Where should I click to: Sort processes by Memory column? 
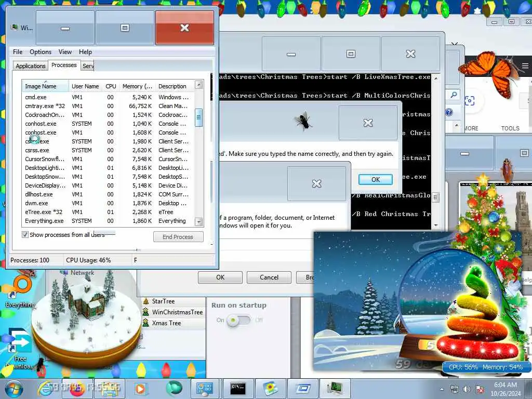click(137, 86)
